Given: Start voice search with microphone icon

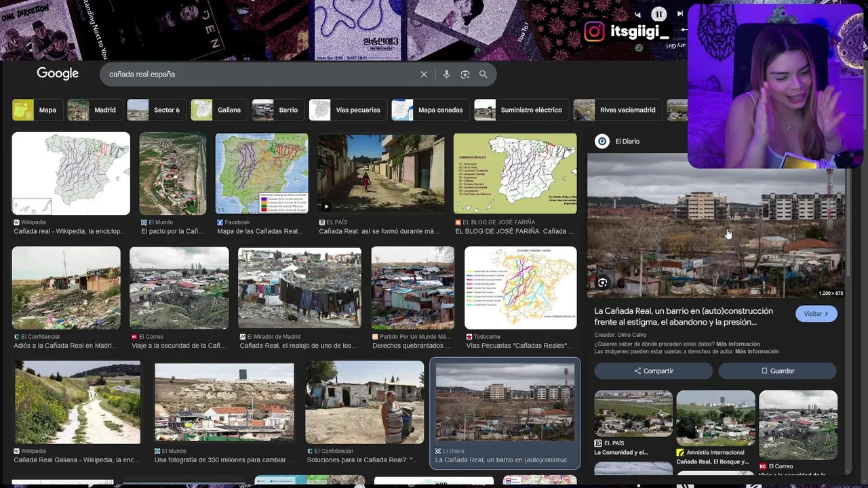Looking at the screenshot, I should pos(446,75).
